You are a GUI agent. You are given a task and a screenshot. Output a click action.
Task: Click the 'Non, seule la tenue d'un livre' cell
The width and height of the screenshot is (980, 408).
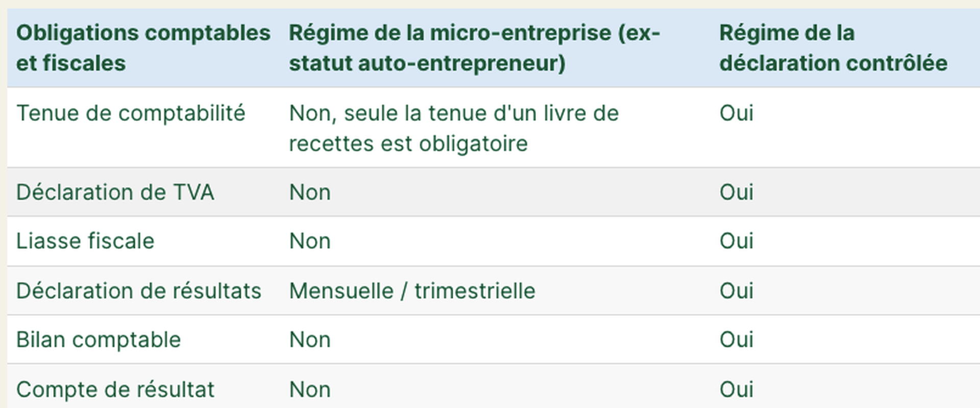[x=453, y=128]
